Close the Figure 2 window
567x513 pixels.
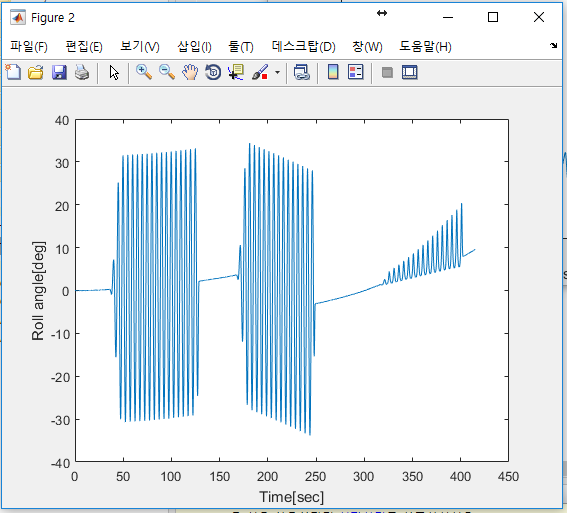pyautogui.click(x=539, y=17)
